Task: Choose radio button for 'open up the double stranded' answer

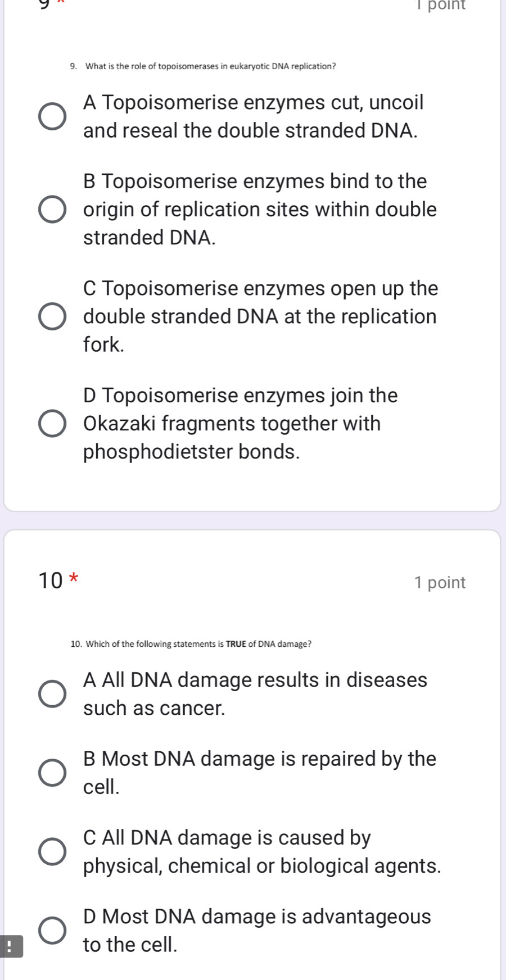Action: [52, 316]
